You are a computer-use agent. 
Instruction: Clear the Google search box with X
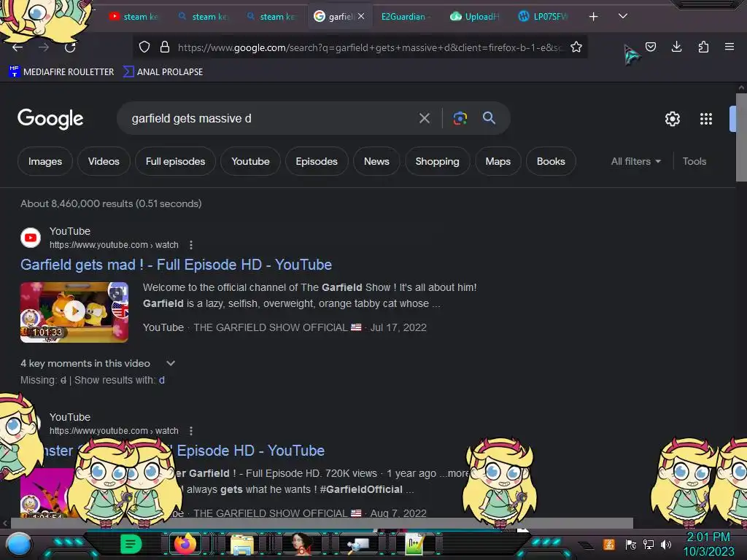point(424,118)
